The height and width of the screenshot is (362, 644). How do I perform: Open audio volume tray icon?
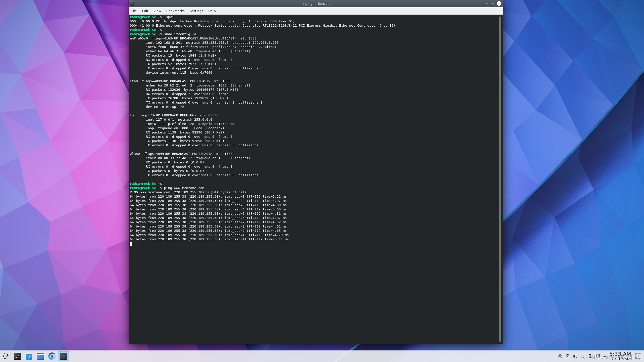(x=575, y=356)
